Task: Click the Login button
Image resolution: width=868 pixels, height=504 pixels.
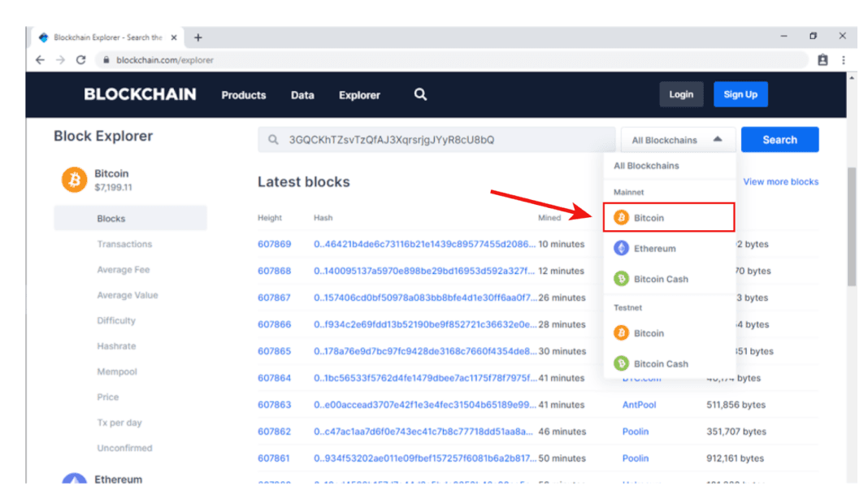Action: click(x=681, y=94)
